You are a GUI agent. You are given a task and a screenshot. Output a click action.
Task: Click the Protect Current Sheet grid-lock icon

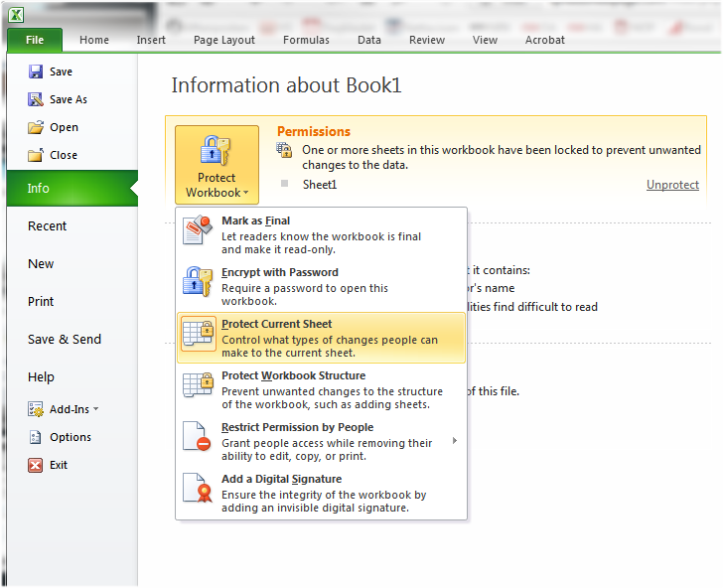click(x=199, y=334)
